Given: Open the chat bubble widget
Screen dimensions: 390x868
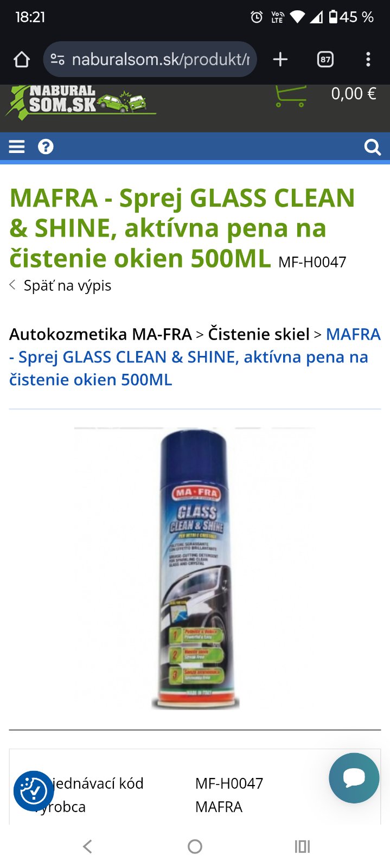Looking at the screenshot, I should [x=354, y=778].
